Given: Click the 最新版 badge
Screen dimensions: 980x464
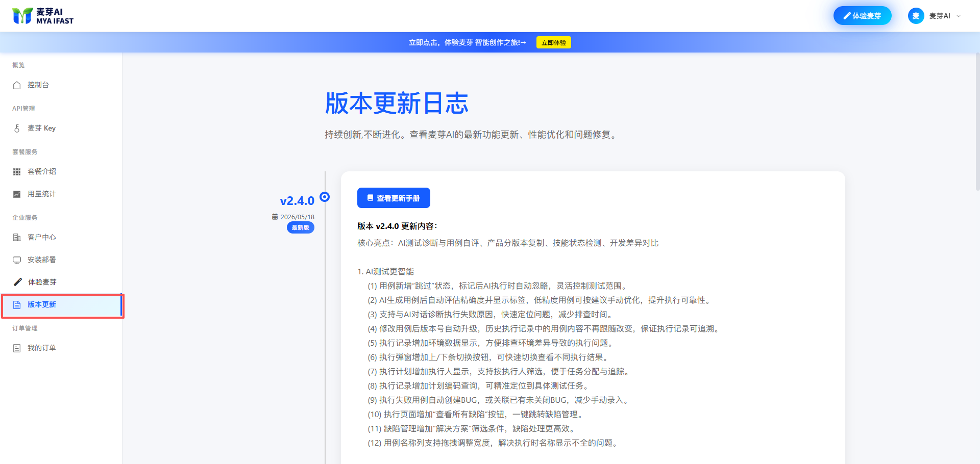Looking at the screenshot, I should [300, 227].
